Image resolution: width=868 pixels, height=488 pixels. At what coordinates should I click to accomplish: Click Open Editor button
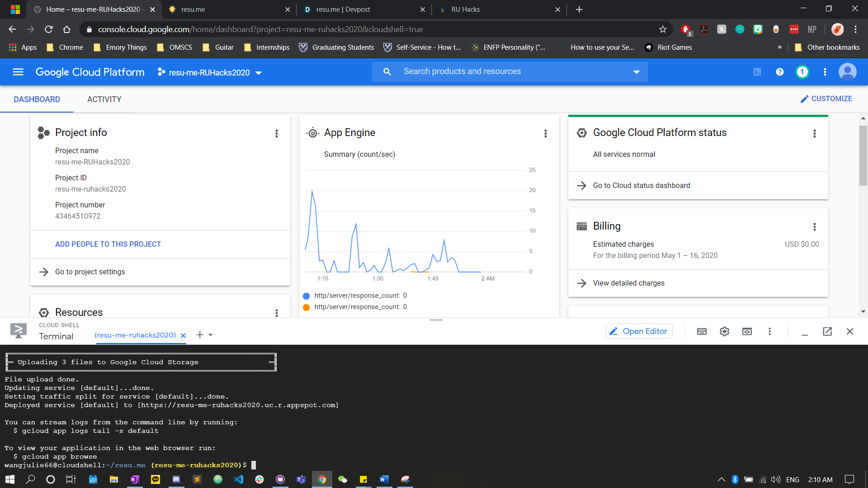coord(639,331)
